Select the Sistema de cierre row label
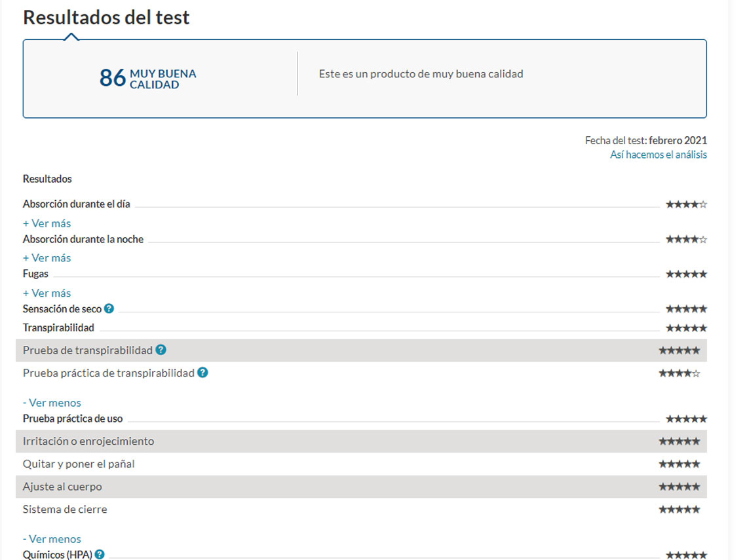 [x=65, y=510]
